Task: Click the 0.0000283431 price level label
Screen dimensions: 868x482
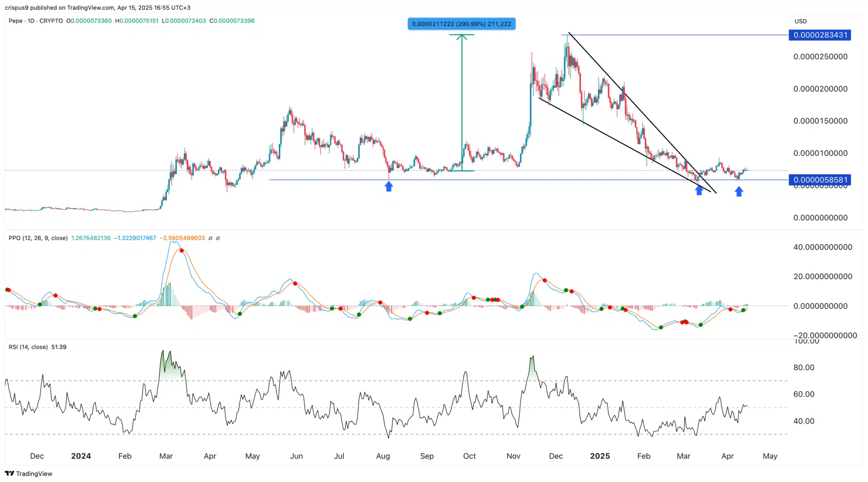Action: click(x=820, y=35)
